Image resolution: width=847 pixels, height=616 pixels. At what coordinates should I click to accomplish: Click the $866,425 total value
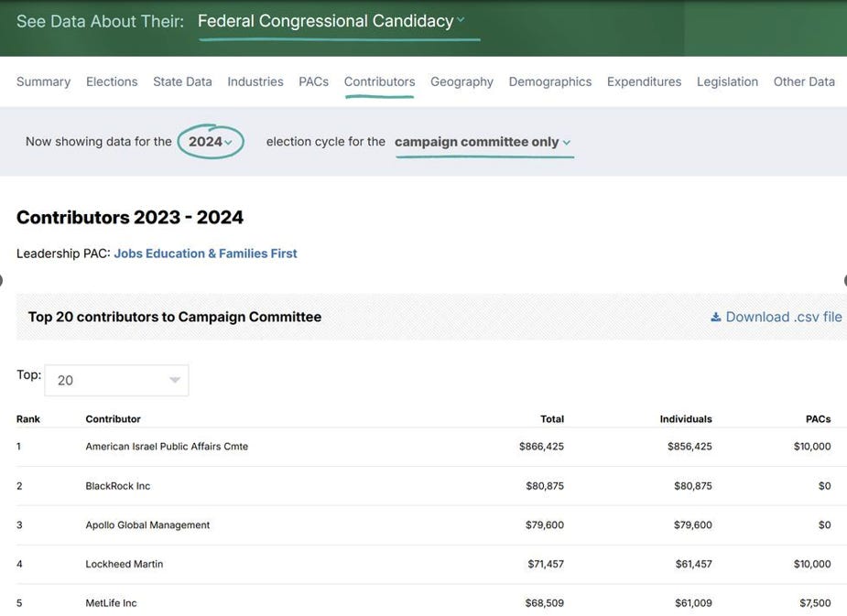pyautogui.click(x=541, y=447)
